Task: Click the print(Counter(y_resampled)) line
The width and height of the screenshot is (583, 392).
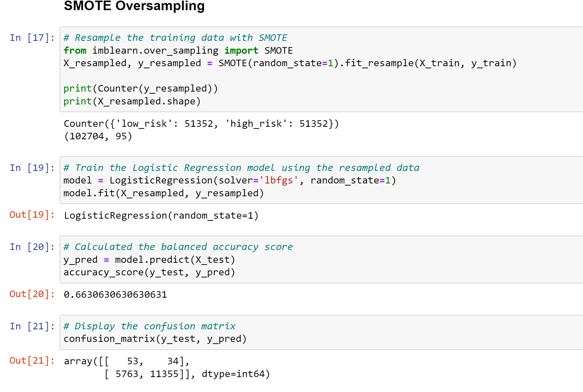Action: pyautogui.click(x=141, y=89)
